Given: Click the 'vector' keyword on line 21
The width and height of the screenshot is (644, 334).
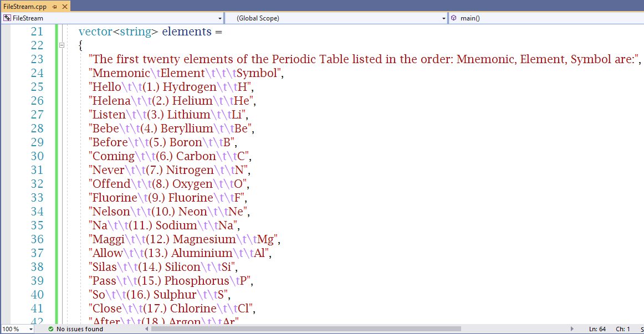Looking at the screenshot, I should 95,32.
